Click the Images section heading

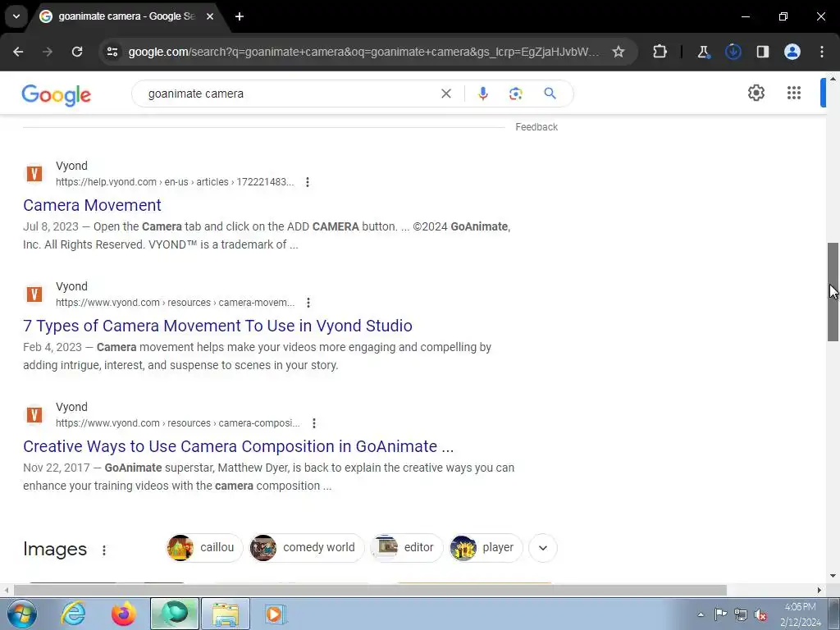[x=55, y=549]
